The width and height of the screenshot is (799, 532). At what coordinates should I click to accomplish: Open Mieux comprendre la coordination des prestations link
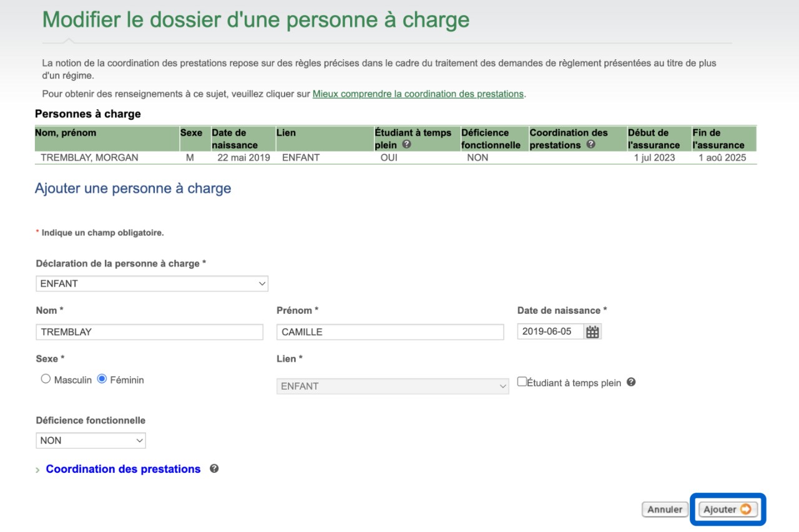418,94
